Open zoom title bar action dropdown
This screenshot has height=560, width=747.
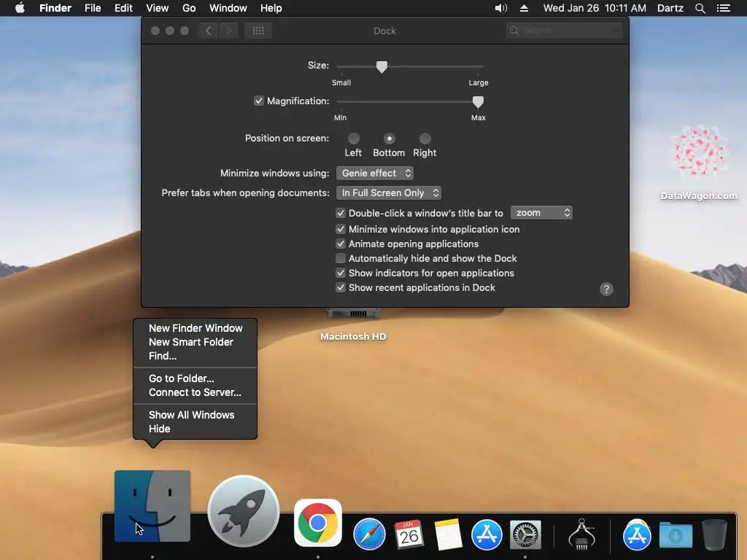541,213
